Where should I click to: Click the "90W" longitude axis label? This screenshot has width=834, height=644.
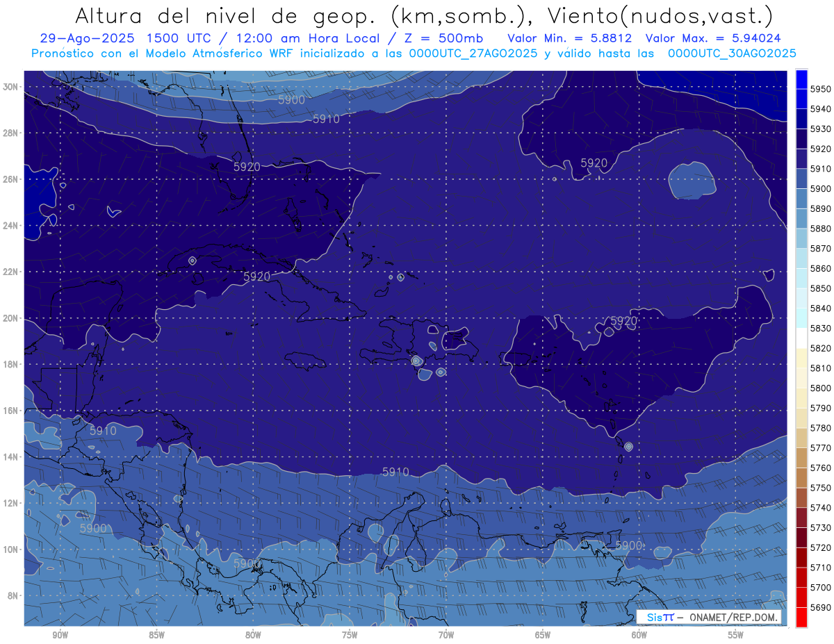click(x=60, y=635)
